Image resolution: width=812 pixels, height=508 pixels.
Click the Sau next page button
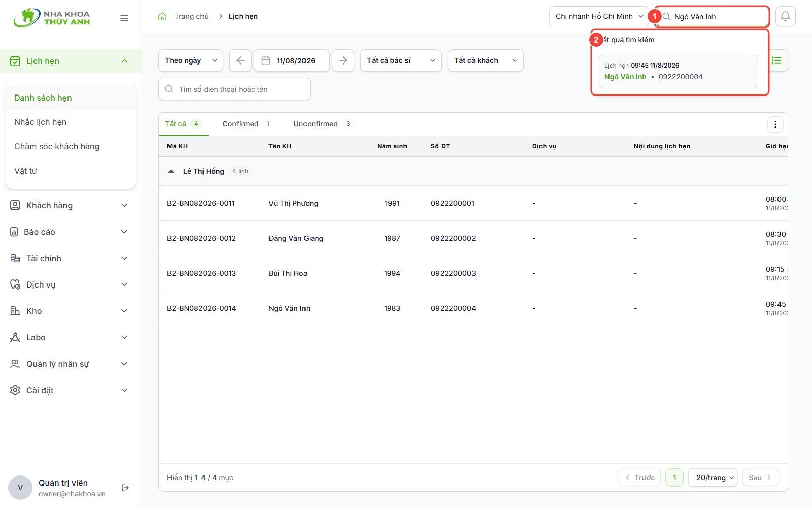click(760, 478)
